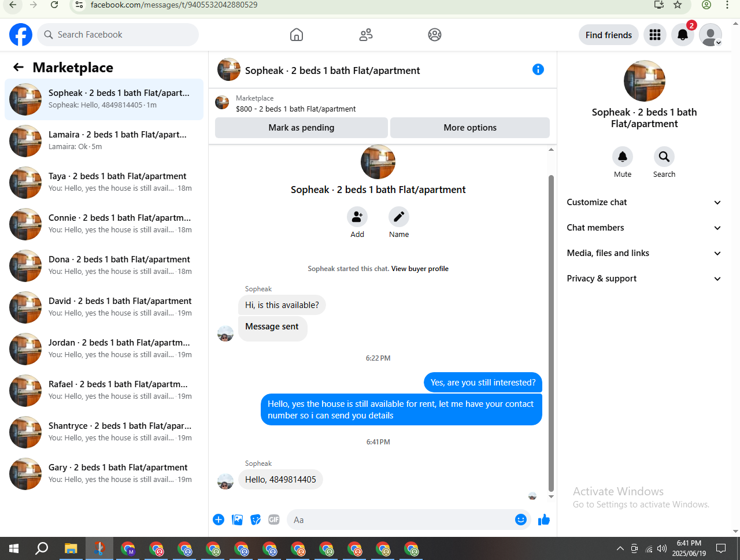This screenshot has height=560, width=740.
Task: Open right panel listing thumbnail image
Action: pyautogui.click(x=645, y=81)
